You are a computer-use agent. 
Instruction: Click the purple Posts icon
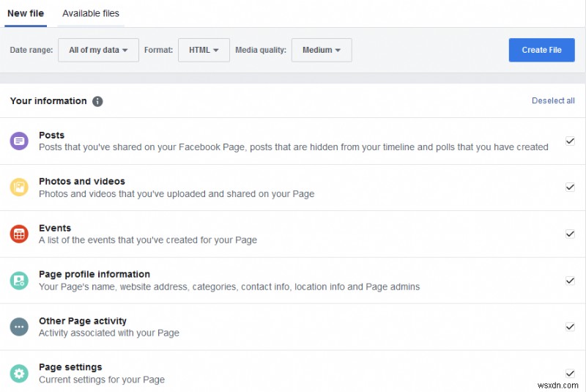click(19, 141)
